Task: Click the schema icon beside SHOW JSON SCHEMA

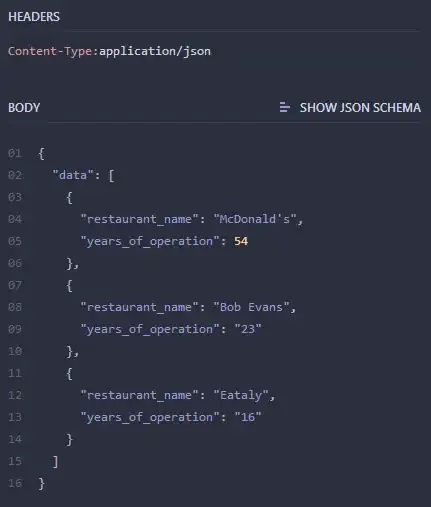Action: pos(284,107)
